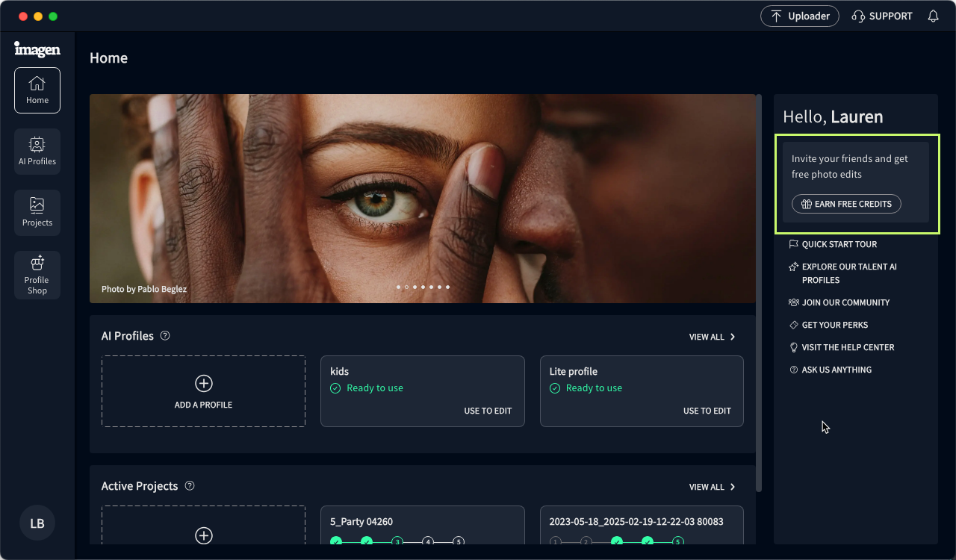The image size is (956, 560).
Task: Click USE TO EDIT on Lite profile
Action: click(707, 411)
